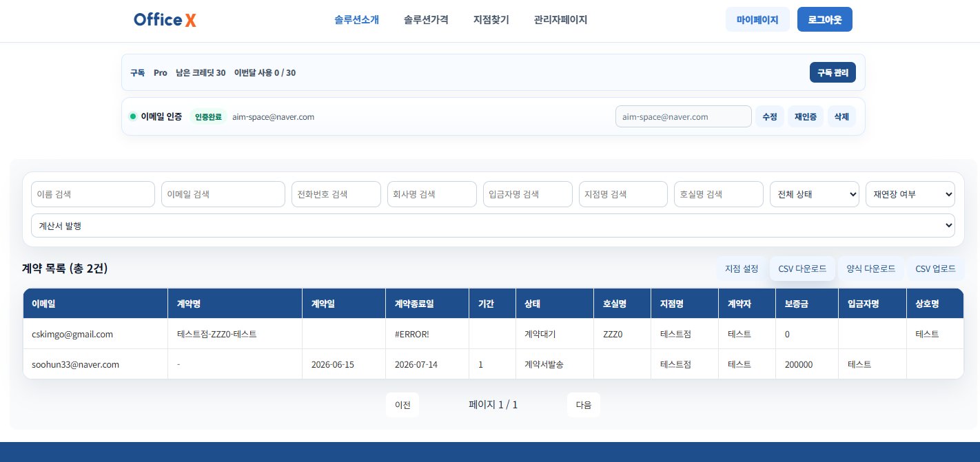Select the soohun33@naver.com row email
This screenshot has width=980, height=462.
tap(76, 364)
